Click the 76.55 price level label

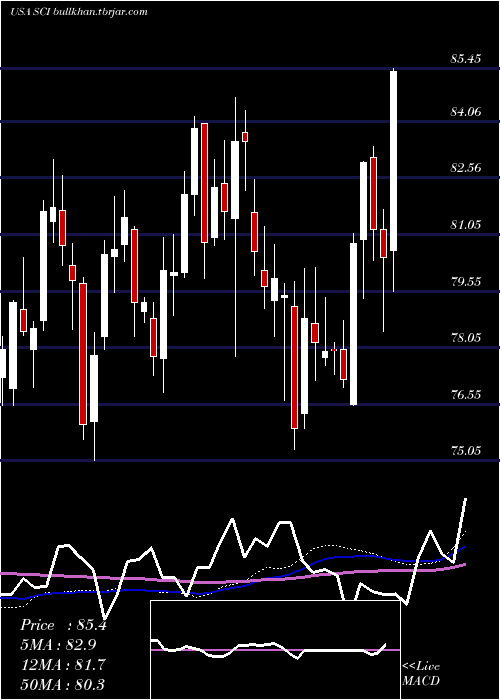(466, 394)
